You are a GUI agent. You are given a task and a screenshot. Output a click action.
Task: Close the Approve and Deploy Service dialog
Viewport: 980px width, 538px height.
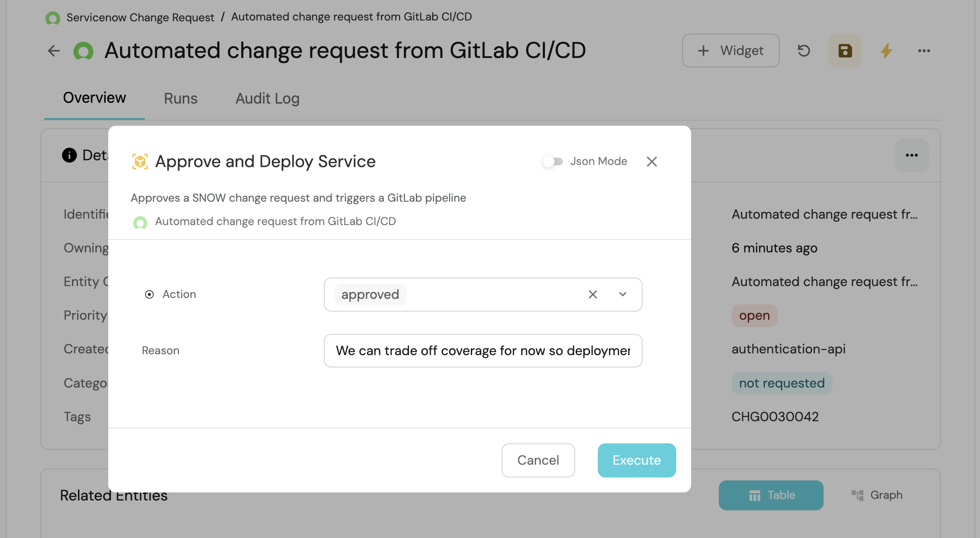pos(651,162)
